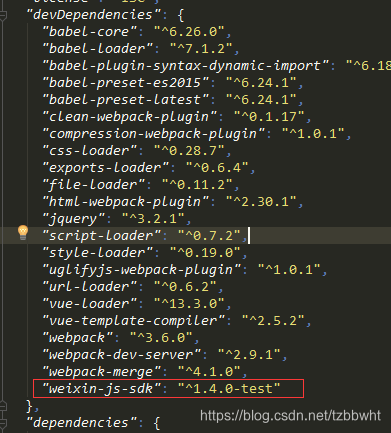Click the version value of compression-webpack-plugin

point(313,134)
